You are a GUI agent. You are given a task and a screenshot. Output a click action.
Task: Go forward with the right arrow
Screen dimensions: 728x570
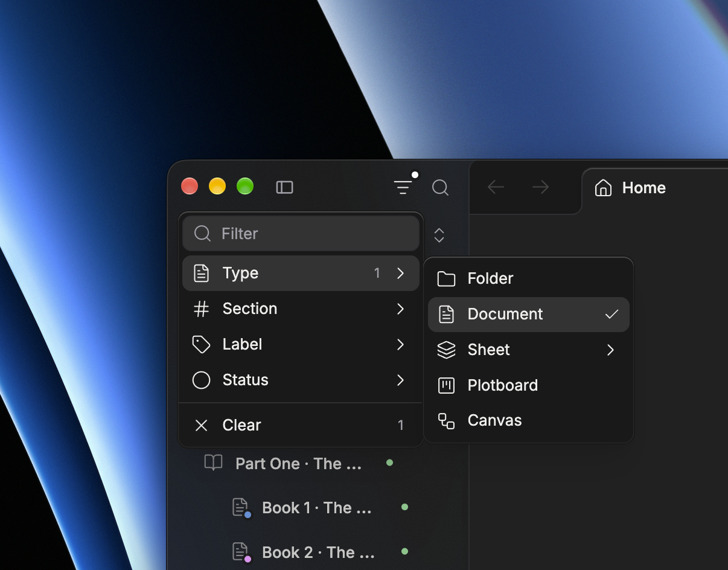[x=541, y=188]
